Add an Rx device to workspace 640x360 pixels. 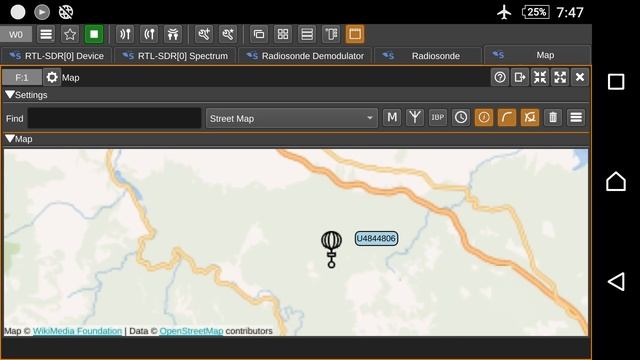tap(125, 34)
